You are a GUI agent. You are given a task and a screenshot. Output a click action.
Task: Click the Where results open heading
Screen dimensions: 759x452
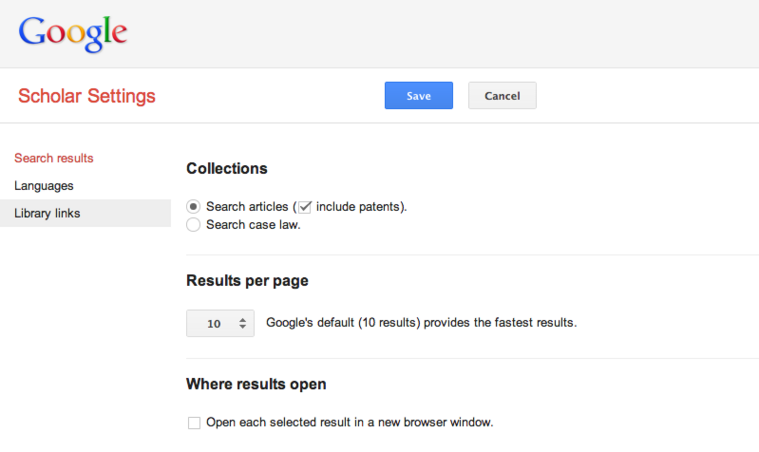[256, 384]
